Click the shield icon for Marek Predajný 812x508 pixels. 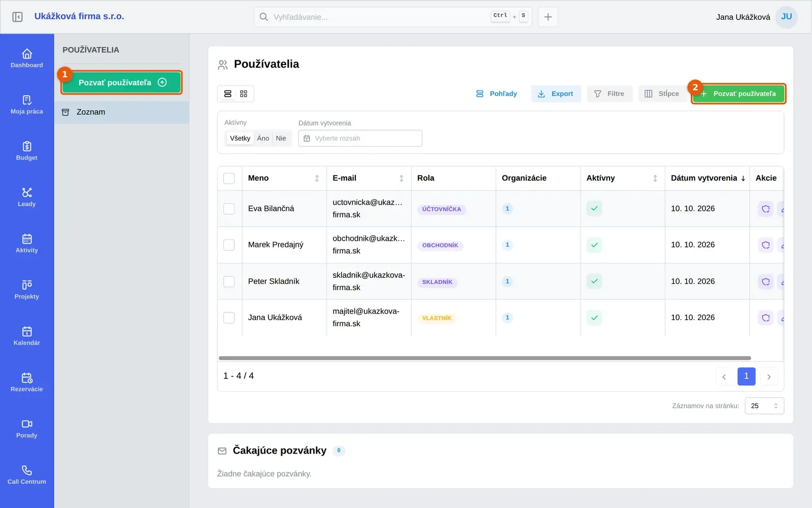click(x=765, y=245)
